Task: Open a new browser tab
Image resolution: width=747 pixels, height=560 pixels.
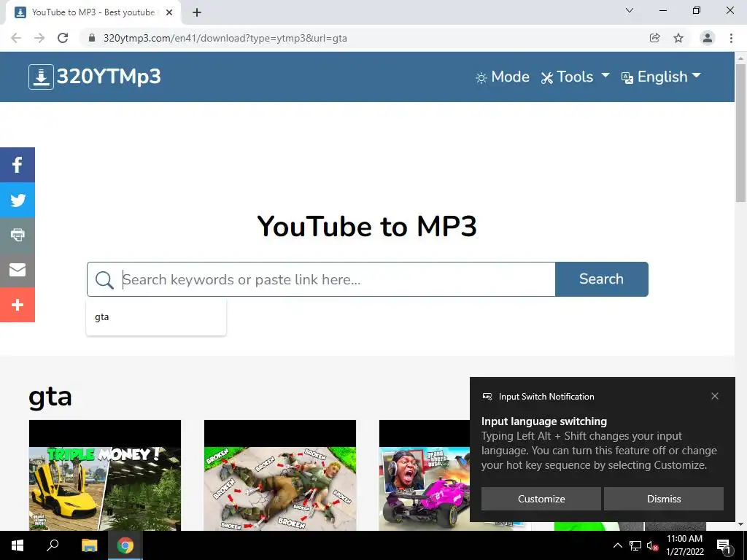Action: pyautogui.click(x=197, y=13)
